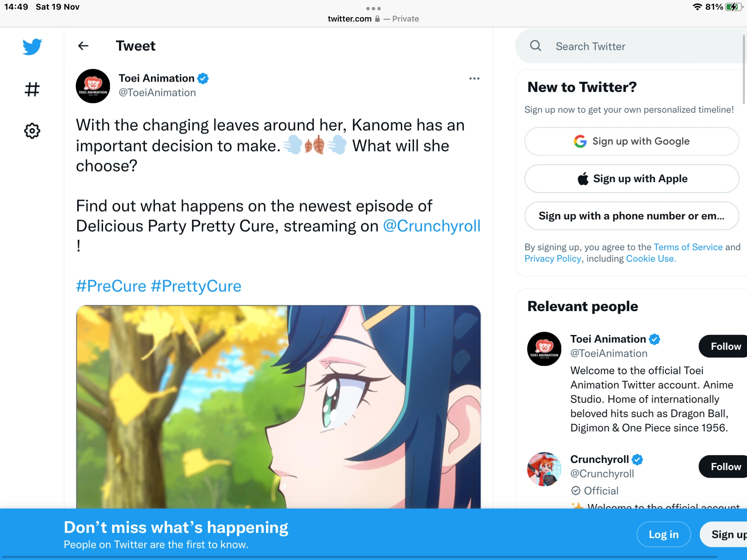Open the Settings gear in the sidebar
The image size is (747, 560).
click(32, 131)
